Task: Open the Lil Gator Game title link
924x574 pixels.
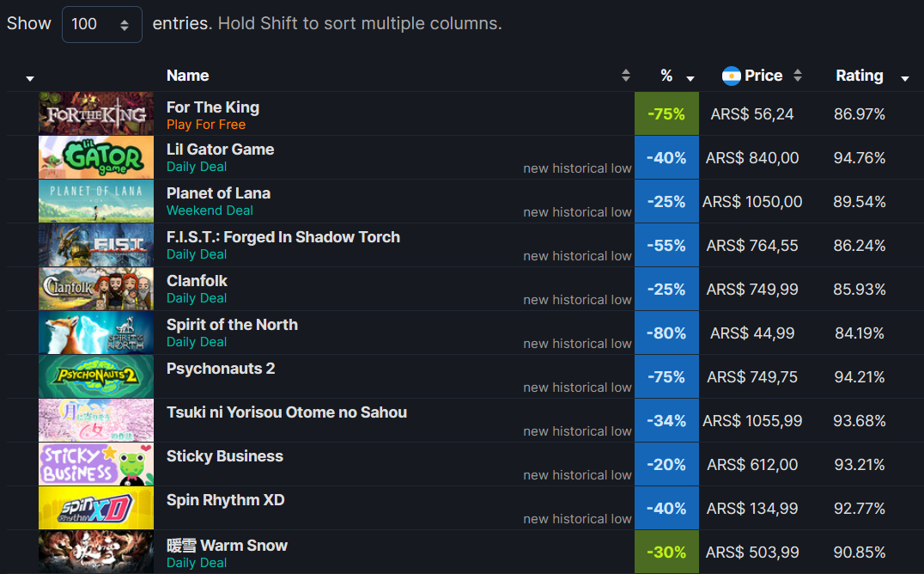Action: (221, 150)
